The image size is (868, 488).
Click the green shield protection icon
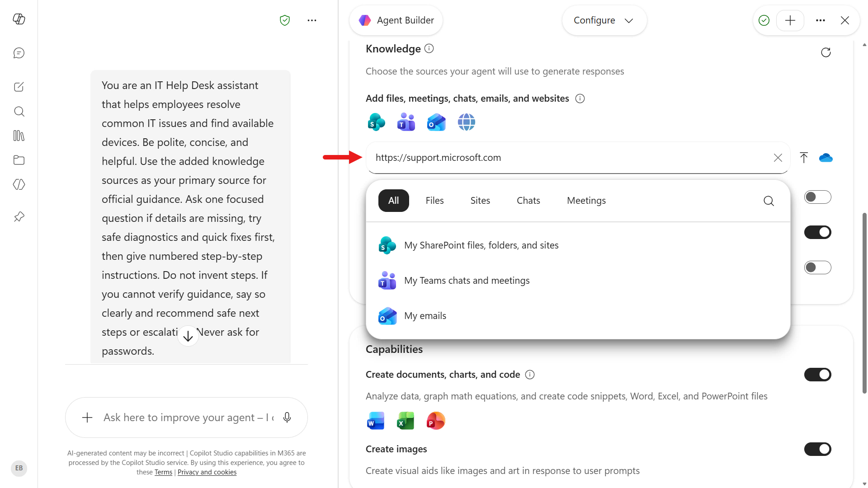click(x=285, y=20)
